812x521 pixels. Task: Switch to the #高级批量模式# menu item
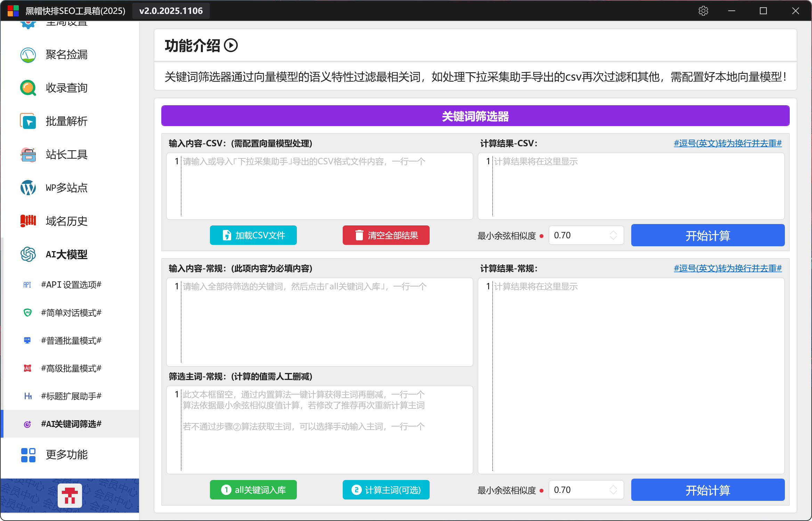(x=71, y=368)
